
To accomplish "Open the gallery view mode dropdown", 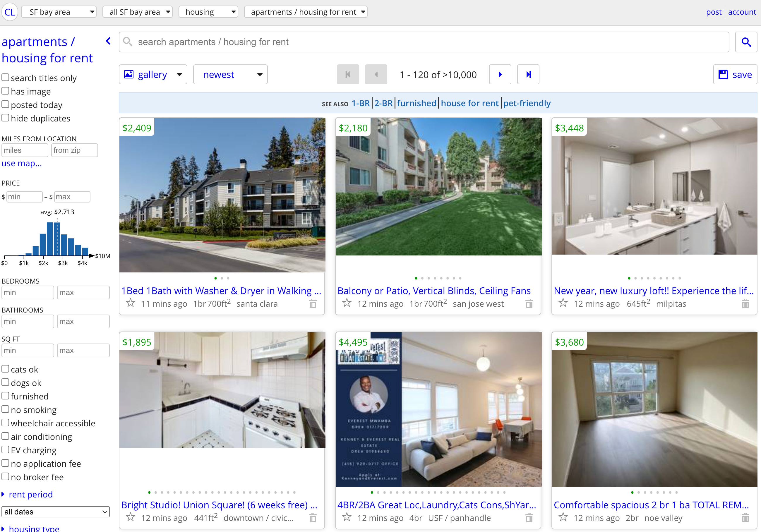I will tap(153, 74).
